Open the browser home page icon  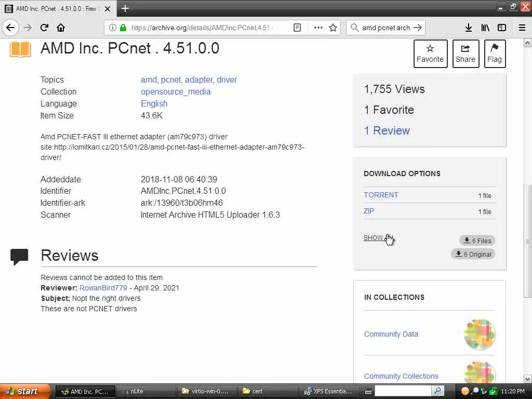[61, 28]
